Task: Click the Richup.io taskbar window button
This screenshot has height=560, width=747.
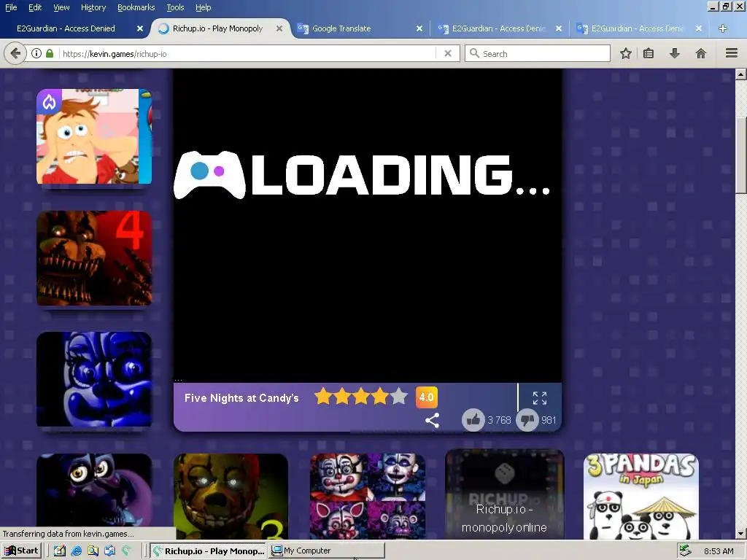Action: point(208,551)
